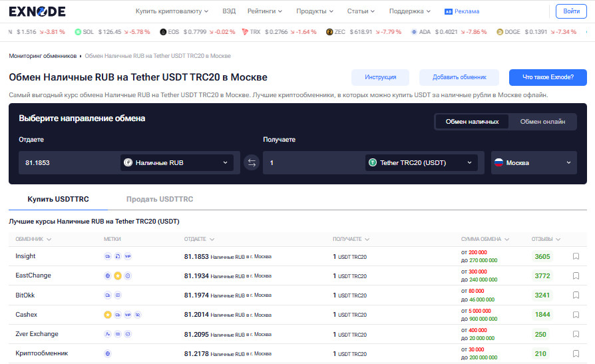Image resolution: width=595 pixels, height=364 pixels.
Task: Open the 3605 reviews badge for Insight
Action: [542, 257]
